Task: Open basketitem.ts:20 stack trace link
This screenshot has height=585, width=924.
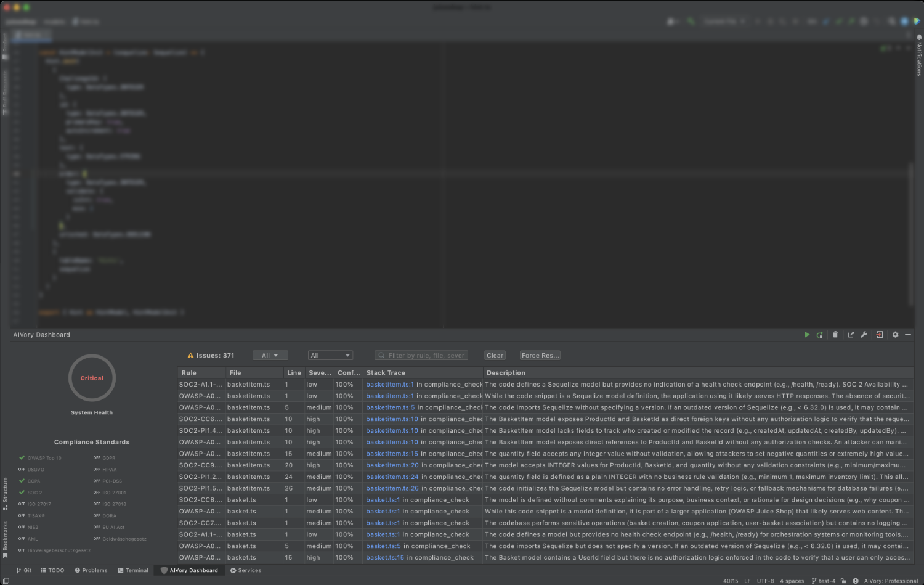Action: (x=392, y=465)
